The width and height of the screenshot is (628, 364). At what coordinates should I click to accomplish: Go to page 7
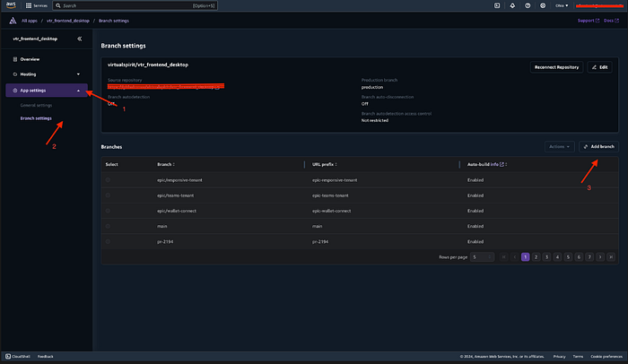tap(589, 257)
